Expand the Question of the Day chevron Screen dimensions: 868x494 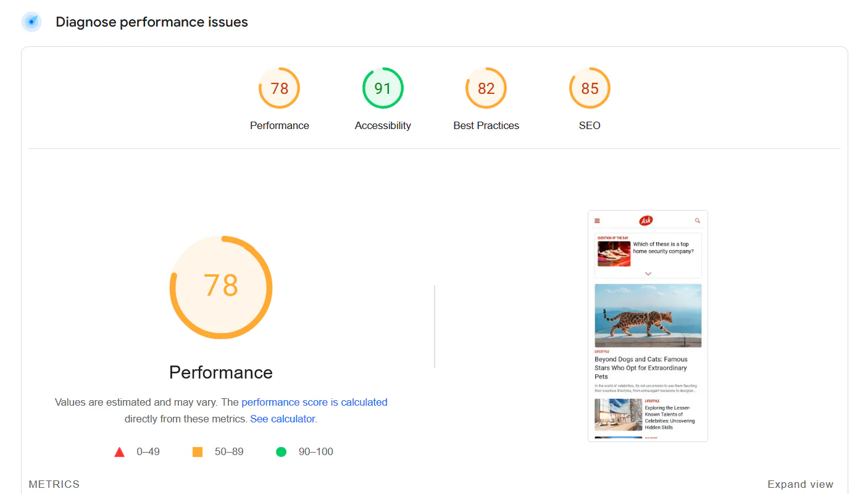click(648, 273)
